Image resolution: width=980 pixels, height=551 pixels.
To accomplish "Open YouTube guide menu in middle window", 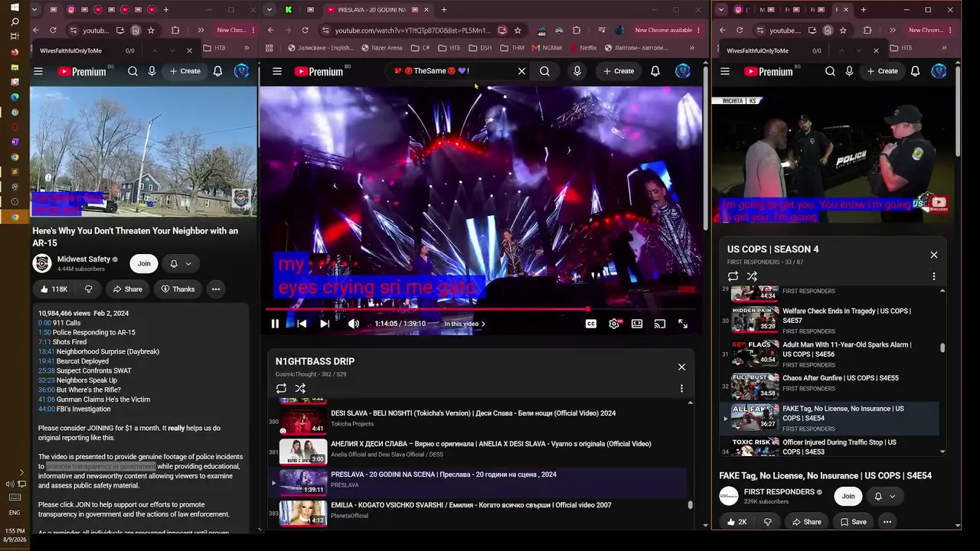I will pyautogui.click(x=277, y=71).
